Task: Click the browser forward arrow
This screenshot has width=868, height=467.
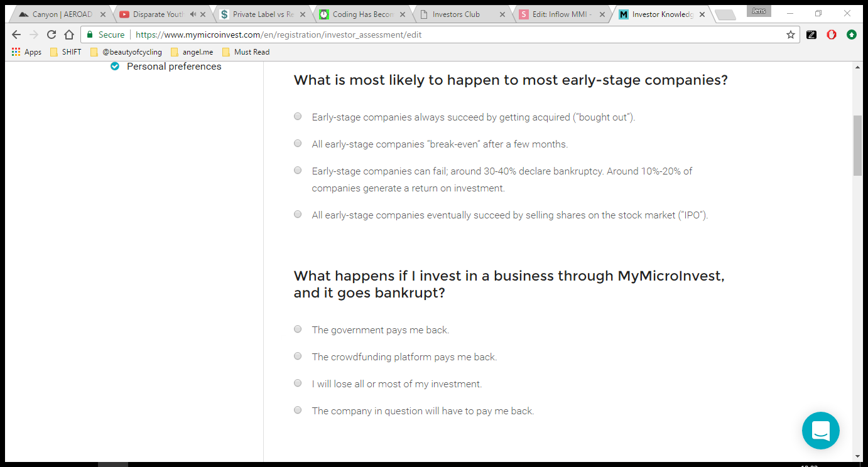Action: click(35, 35)
